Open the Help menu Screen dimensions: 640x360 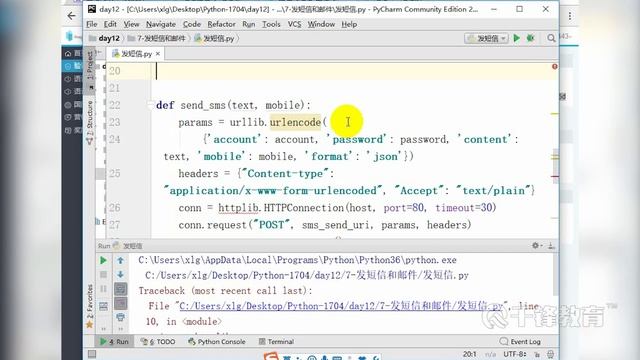[x=349, y=24]
